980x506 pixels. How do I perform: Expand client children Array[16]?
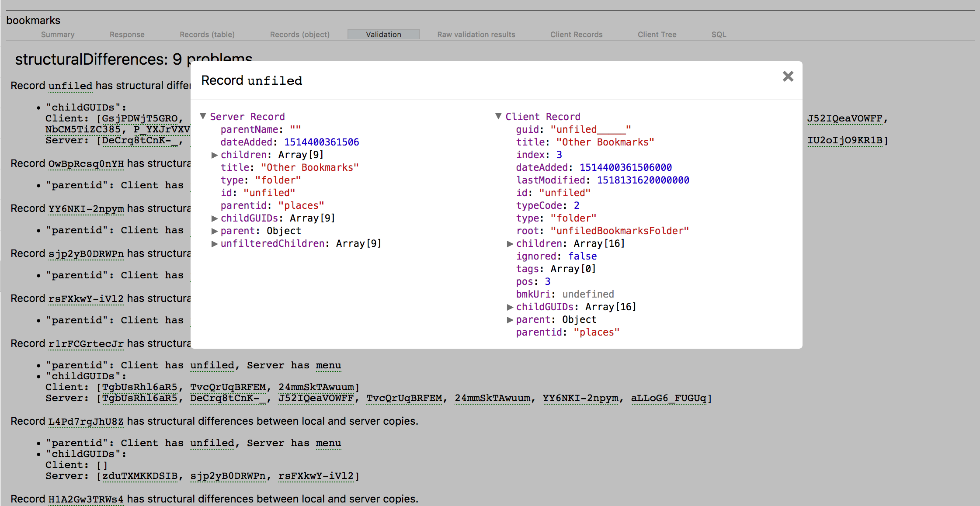(x=510, y=244)
